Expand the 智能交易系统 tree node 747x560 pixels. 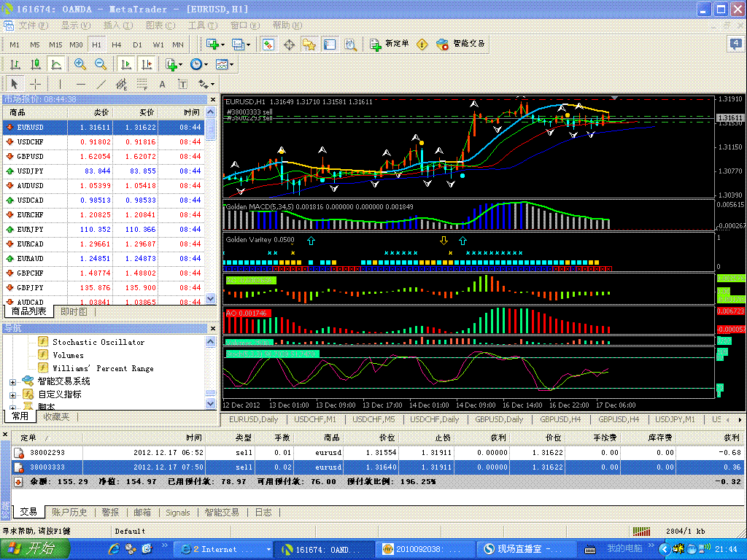coord(12,381)
